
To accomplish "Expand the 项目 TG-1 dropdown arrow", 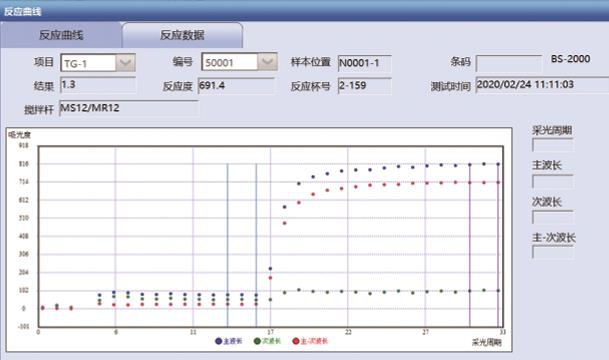I will pyautogui.click(x=125, y=63).
